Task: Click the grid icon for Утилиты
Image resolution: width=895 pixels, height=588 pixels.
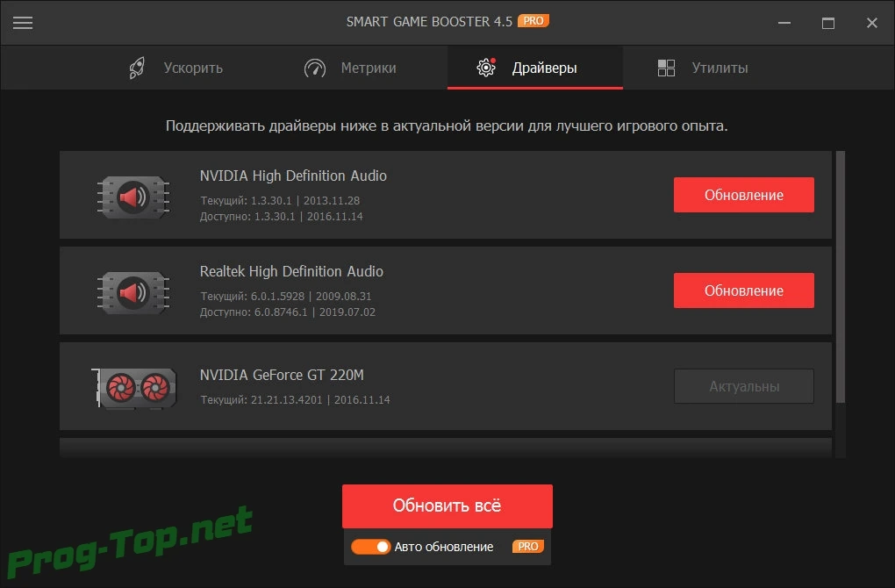Action: (666, 68)
